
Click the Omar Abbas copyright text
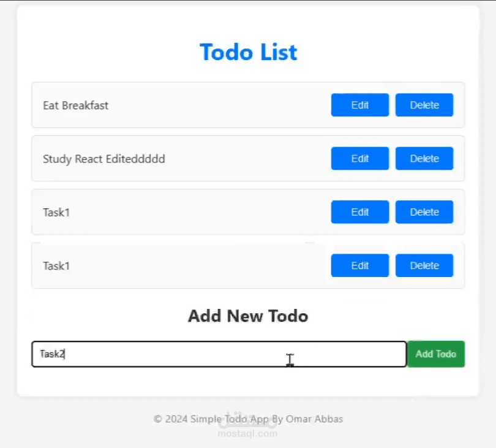(247, 419)
